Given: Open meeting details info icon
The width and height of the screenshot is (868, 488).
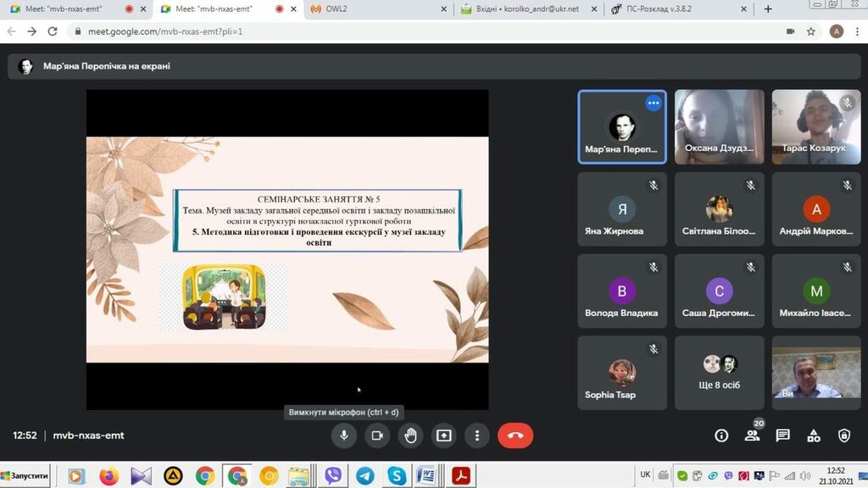Looking at the screenshot, I should pos(721,435).
